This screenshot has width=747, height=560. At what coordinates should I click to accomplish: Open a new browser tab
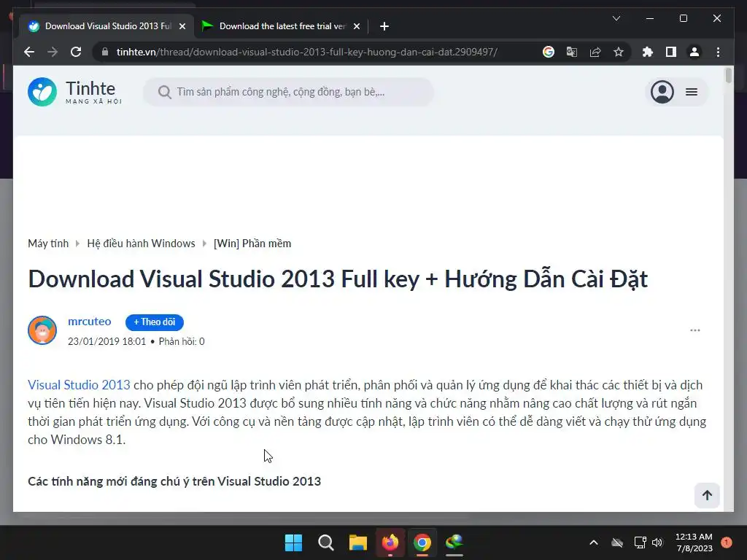pyautogui.click(x=384, y=26)
